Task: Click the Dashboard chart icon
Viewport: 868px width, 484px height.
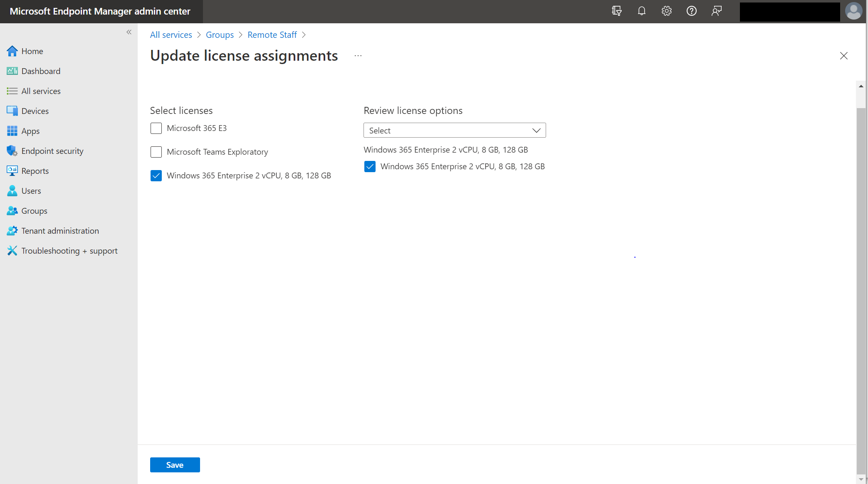Action: (x=12, y=71)
